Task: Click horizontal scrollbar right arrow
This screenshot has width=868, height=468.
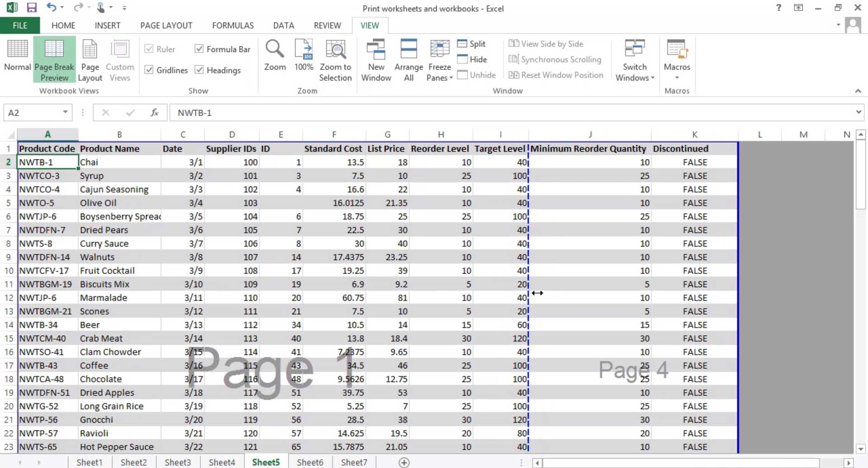Action: (x=849, y=463)
